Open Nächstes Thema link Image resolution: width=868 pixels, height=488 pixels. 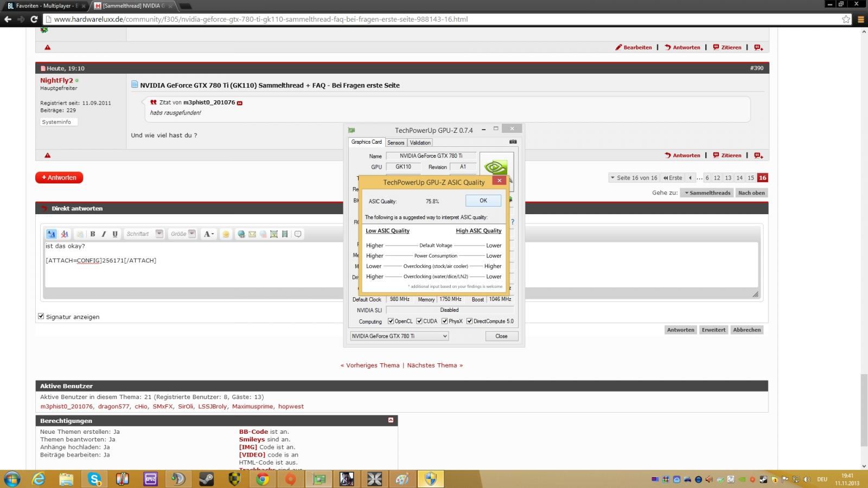432,365
